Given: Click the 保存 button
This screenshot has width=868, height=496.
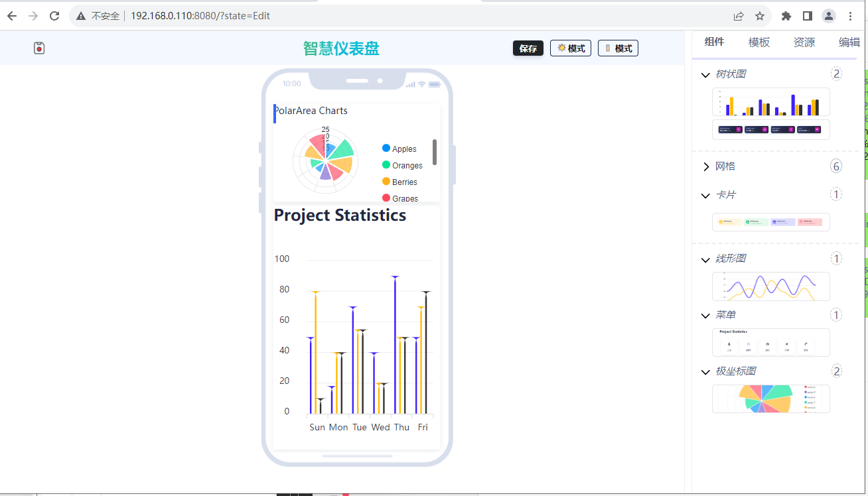Looking at the screenshot, I should tap(528, 48).
